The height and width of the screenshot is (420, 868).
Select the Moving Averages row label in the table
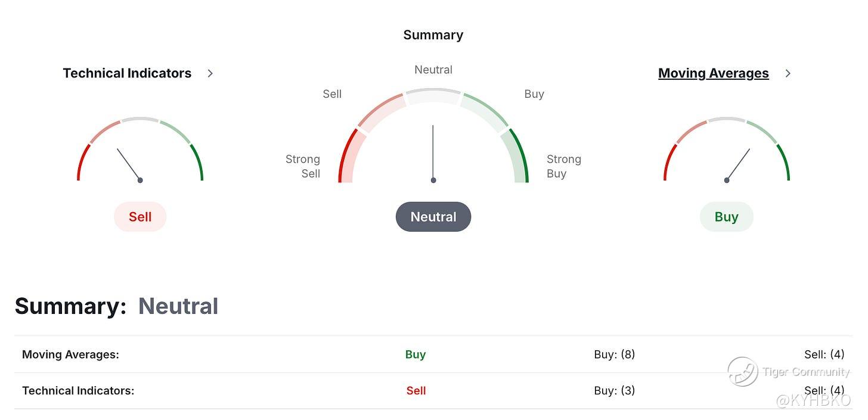coord(70,354)
